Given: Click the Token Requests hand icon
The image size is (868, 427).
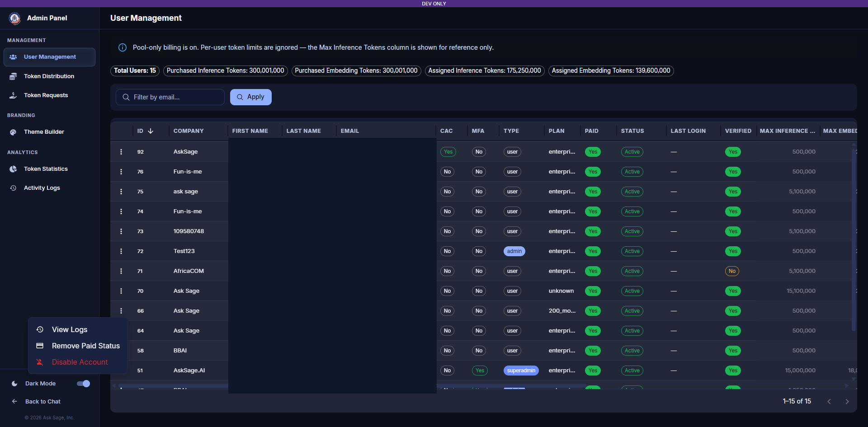Looking at the screenshot, I should [x=13, y=95].
